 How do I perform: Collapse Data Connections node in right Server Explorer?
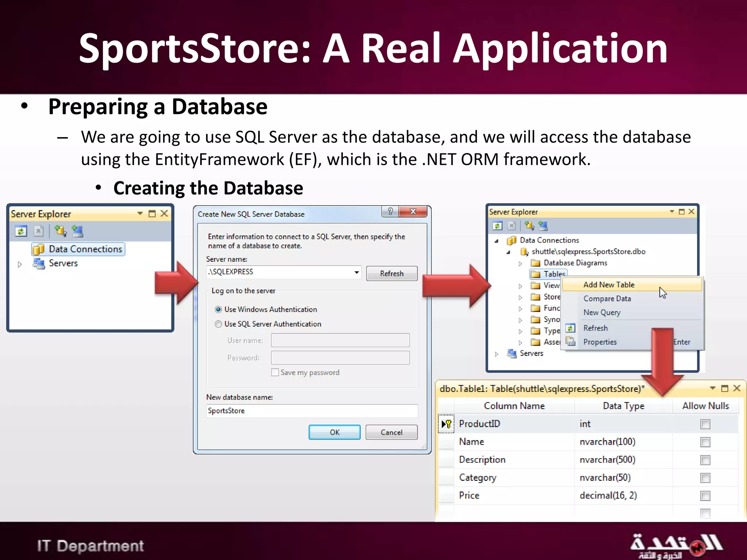click(496, 241)
